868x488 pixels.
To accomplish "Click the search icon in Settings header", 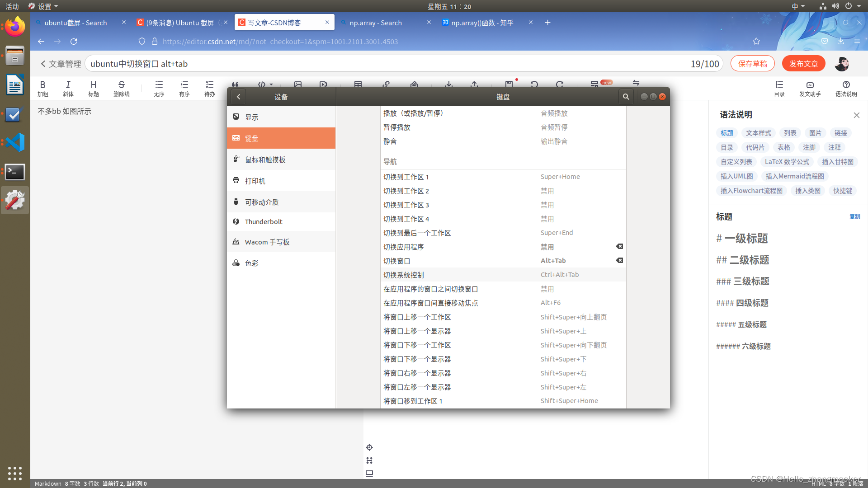I will point(626,97).
